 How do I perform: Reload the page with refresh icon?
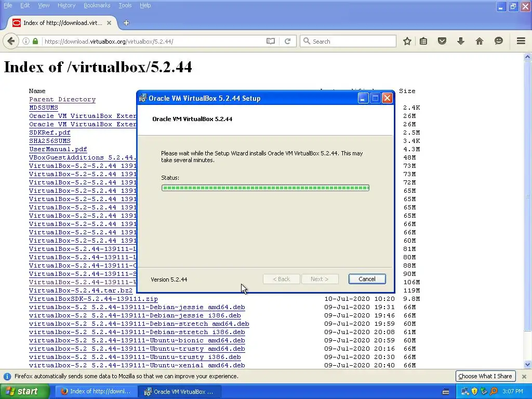tap(288, 42)
